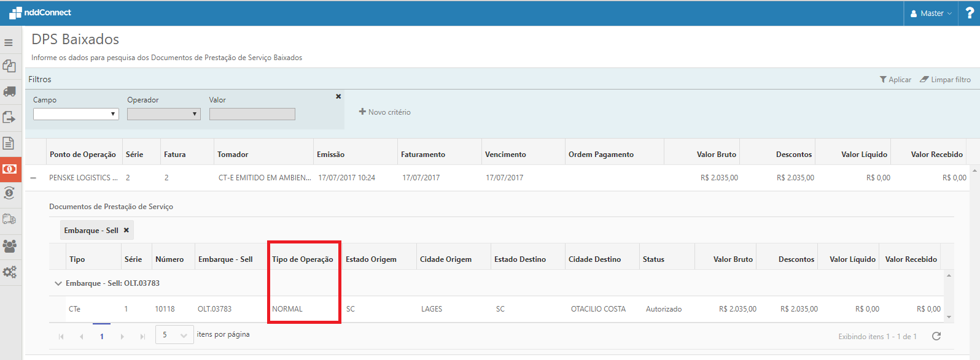980x360 pixels.
Task: Click the dollar refresh icon in sidebar
Action: click(9, 194)
